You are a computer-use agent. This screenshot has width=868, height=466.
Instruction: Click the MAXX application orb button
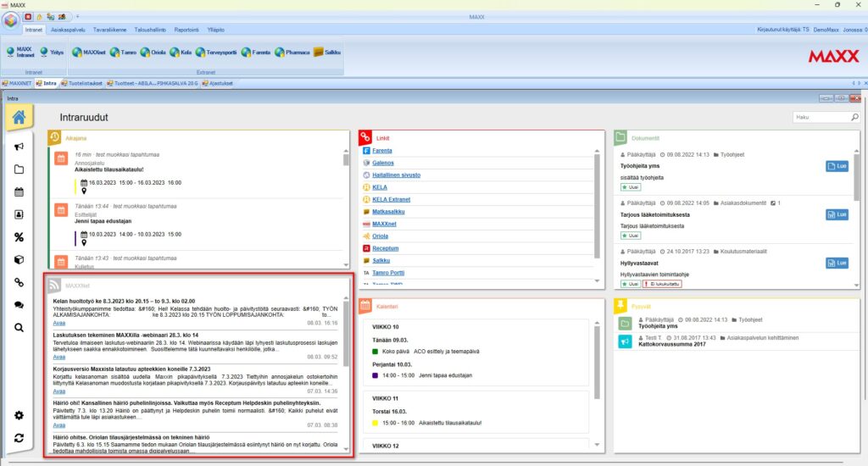(10, 20)
